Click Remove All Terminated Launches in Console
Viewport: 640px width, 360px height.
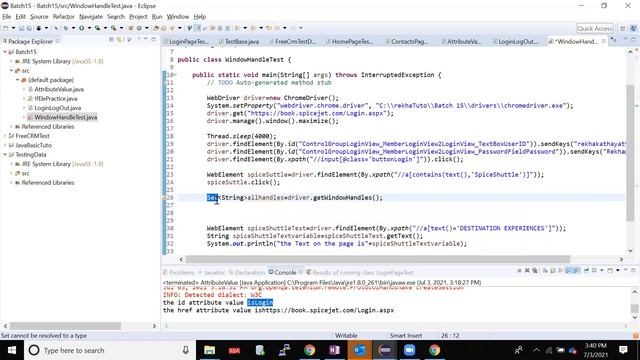(535, 270)
